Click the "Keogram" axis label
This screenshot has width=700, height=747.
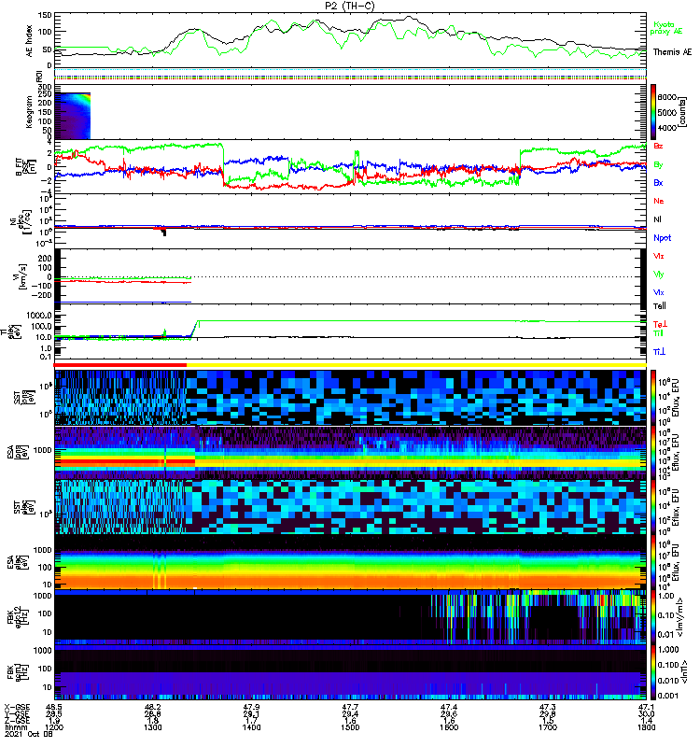(x=30, y=112)
